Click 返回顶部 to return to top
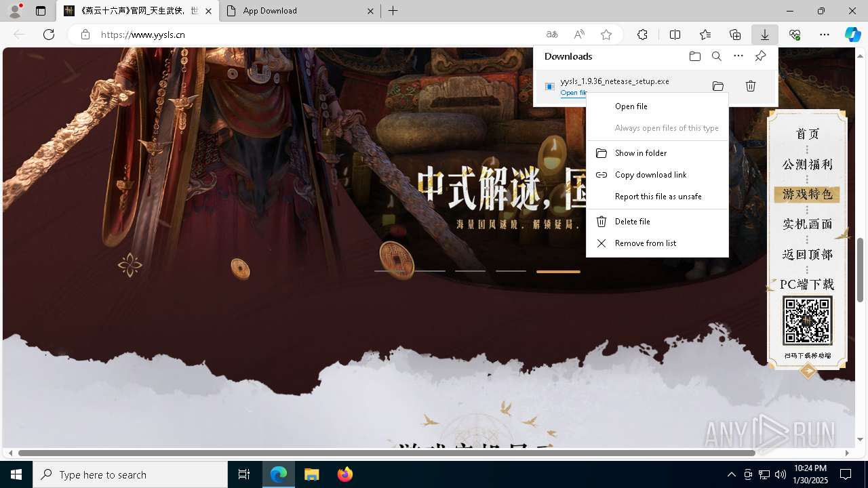868x488 pixels. pyautogui.click(x=807, y=255)
